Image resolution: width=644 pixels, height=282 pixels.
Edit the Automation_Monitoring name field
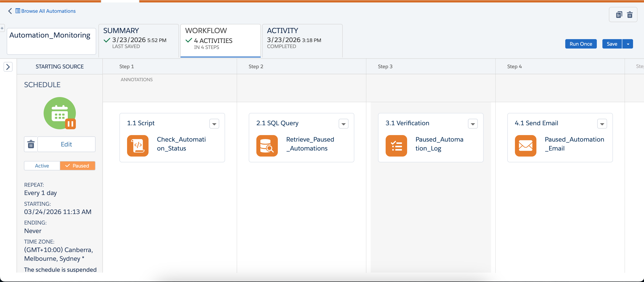click(x=51, y=41)
